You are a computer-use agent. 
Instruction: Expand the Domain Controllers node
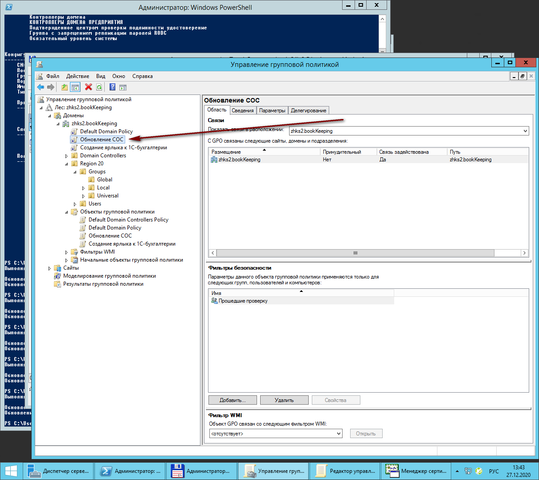click(x=67, y=156)
